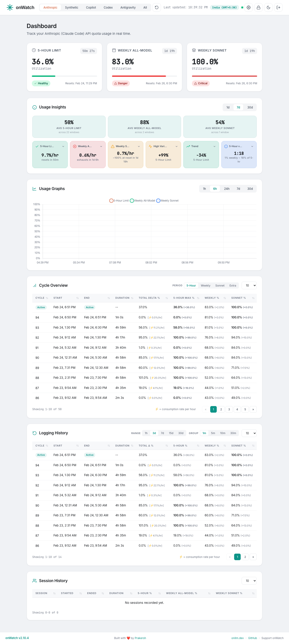The height and width of the screenshot is (644, 289).
Task: Click the Usage Graphs chart icon
Action: point(35,189)
